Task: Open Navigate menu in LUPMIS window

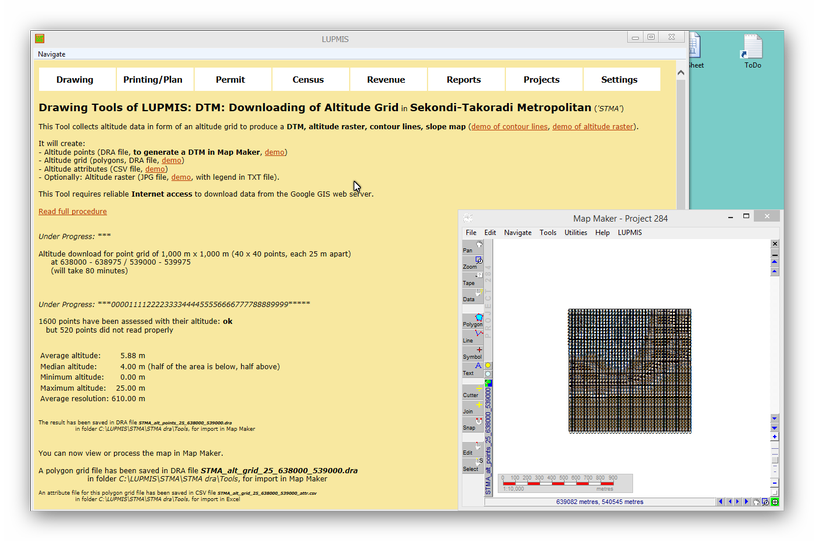Action: click(x=51, y=54)
